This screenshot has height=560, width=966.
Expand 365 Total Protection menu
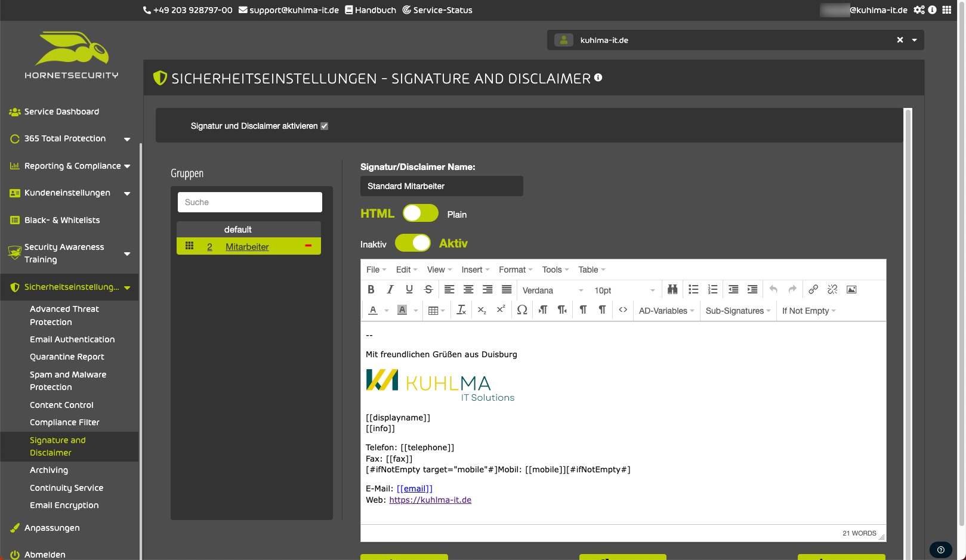[127, 139]
